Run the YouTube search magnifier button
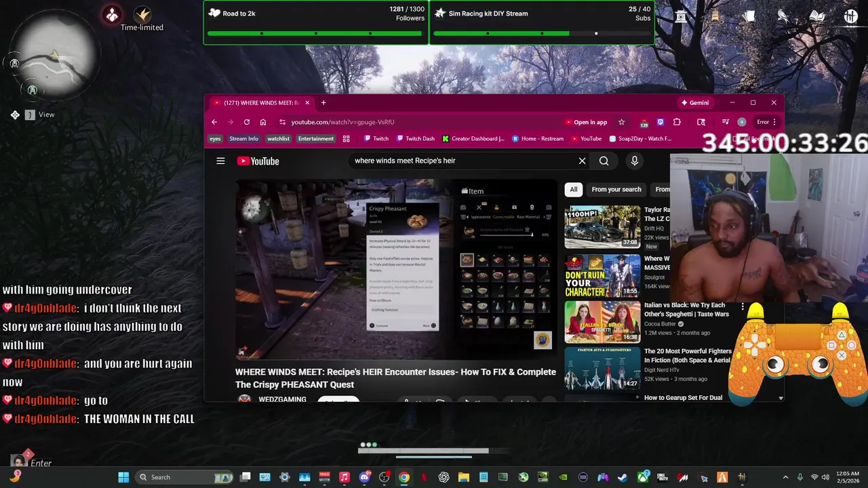The height and width of the screenshot is (488, 868). [x=604, y=161]
